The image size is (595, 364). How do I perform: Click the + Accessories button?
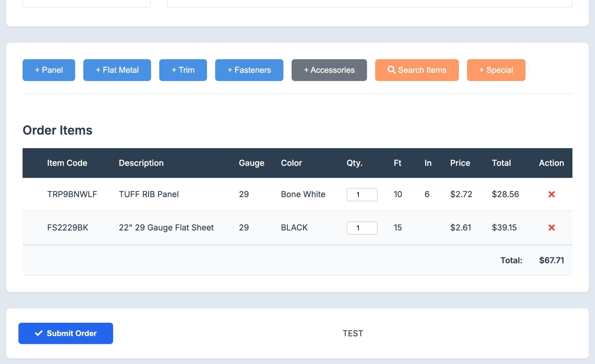click(x=329, y=70)
